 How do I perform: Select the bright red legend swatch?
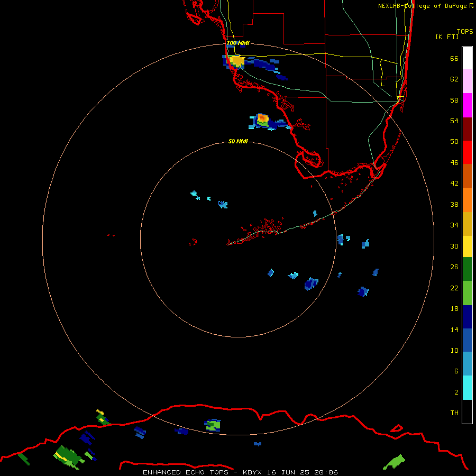click(467, 152)
